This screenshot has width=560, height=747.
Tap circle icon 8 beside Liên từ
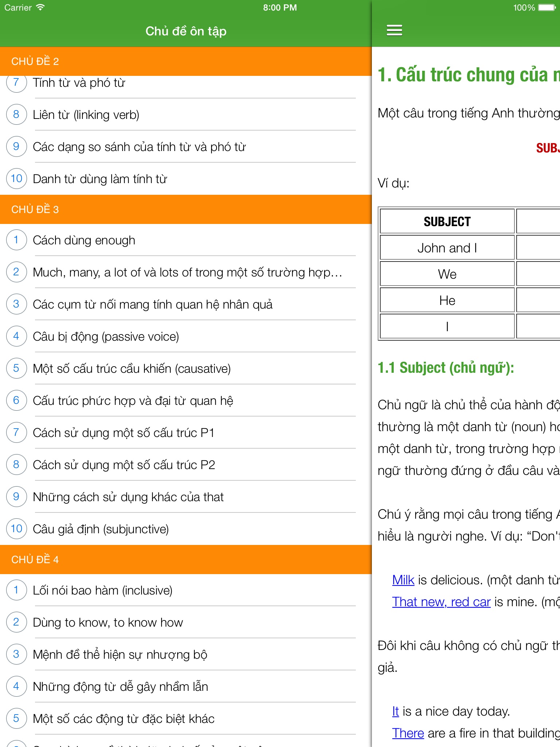tap(16, 115)
